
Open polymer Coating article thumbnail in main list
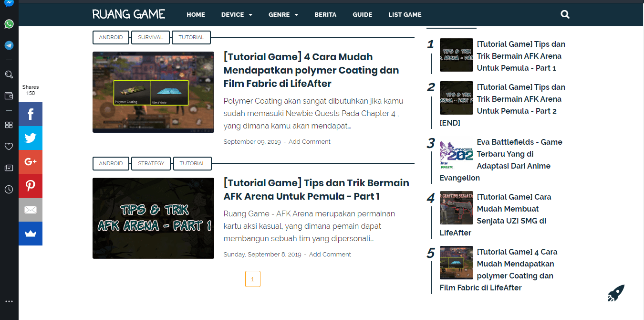tap(153, 92)
